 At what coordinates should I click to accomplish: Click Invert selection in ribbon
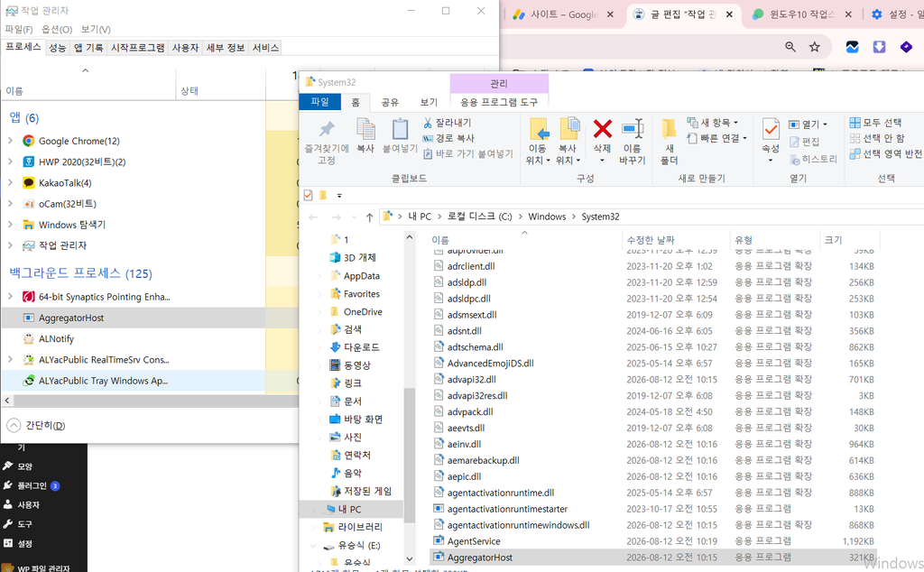(886, 153)
